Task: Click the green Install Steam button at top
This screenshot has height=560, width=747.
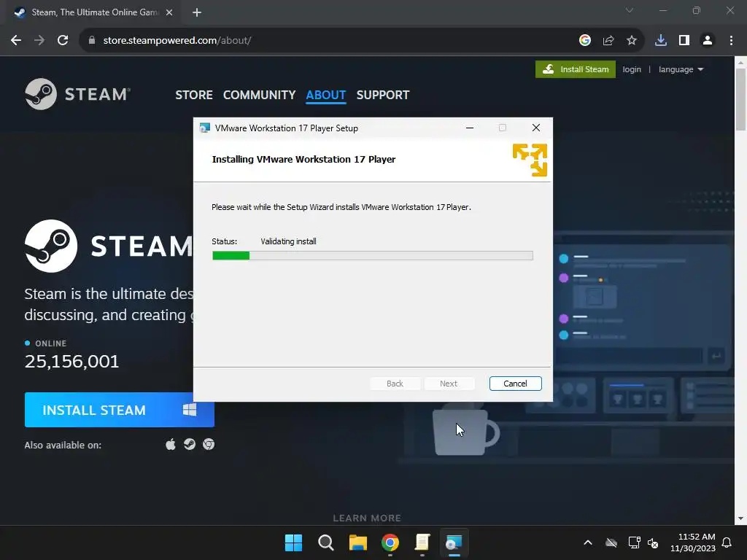Action: tap(576, 69)
